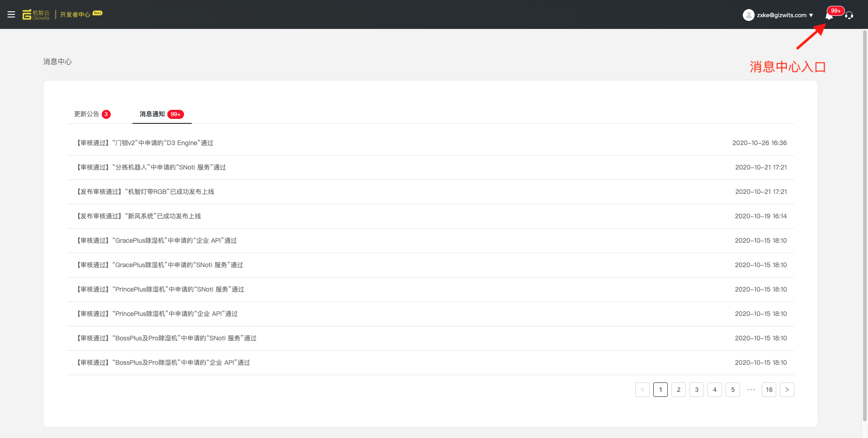This screenshot has height=438, width=868.
Task: Jump to last page 16
Action: (769, 390)
